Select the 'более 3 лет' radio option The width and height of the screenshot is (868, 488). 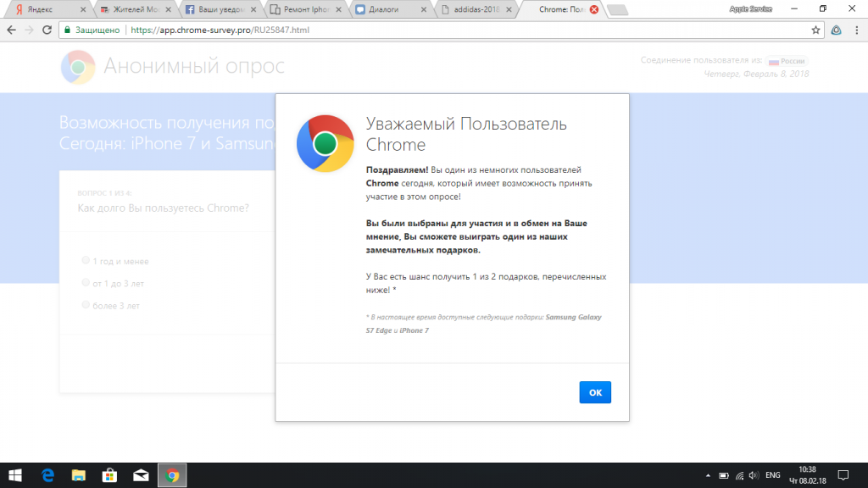86,304
